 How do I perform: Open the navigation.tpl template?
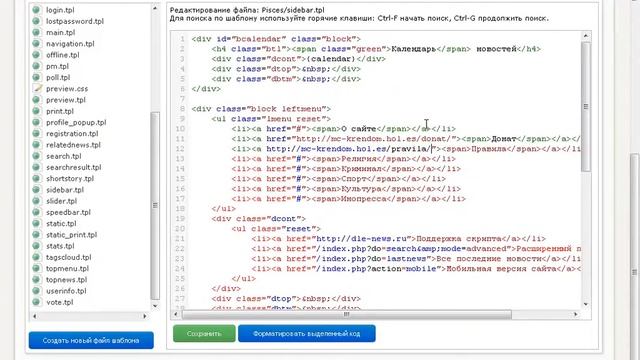pyautogui.click(x=70, y=44)
